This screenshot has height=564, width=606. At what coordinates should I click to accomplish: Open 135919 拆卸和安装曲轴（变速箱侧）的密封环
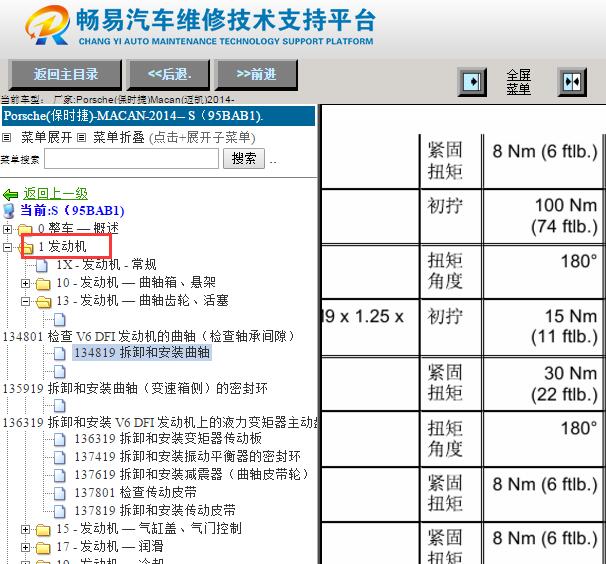(135, 388)
